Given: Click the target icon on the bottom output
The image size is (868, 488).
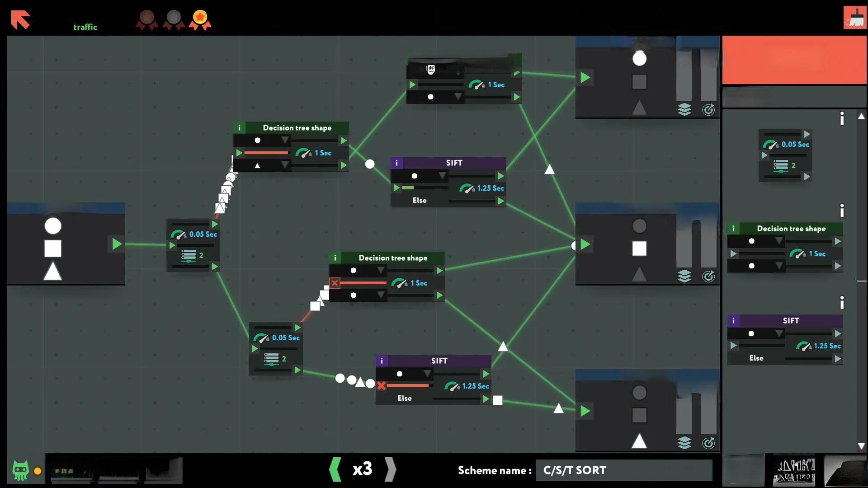Looking at the screenshot, I should pos(708,443).
